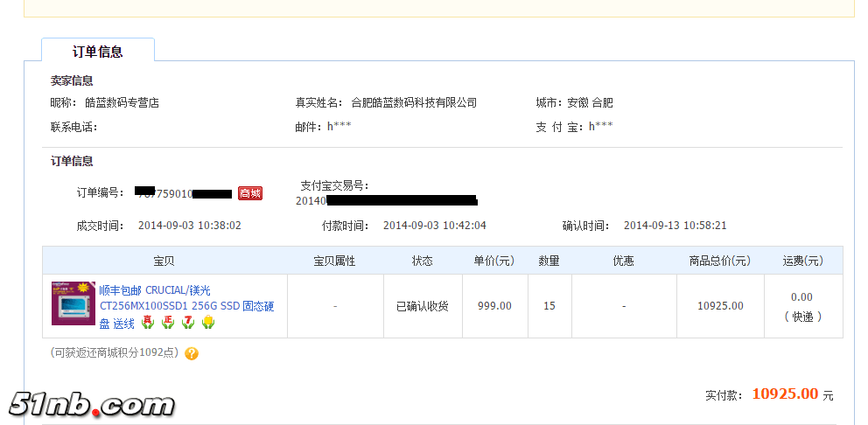Click the red 商城 badge
The height and width of the screenshot is (425, 868).
250,193
